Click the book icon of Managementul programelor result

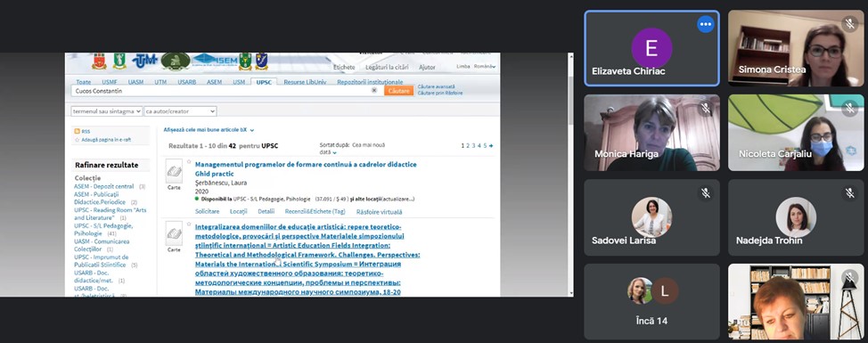pyautogui.click(x=174, y=171)
